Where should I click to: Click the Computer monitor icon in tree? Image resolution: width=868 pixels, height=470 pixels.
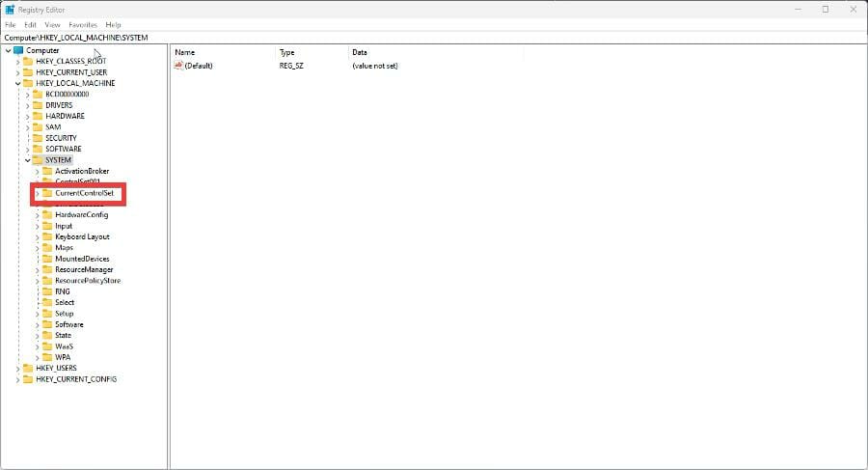[x=18, y=50]
